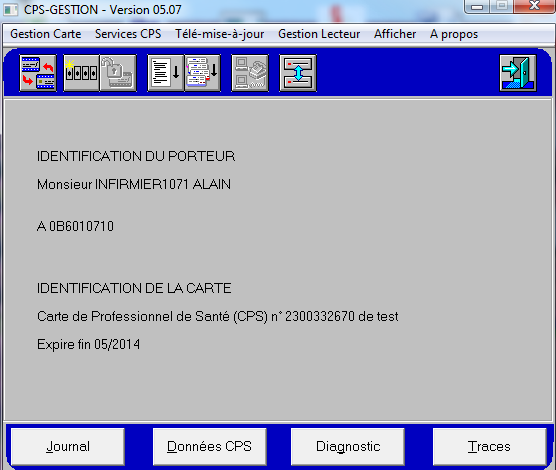This screenshot has width=556, height=470.
Task: Click the greyed-out computer and telephone icon
Action: coord(250,73)
